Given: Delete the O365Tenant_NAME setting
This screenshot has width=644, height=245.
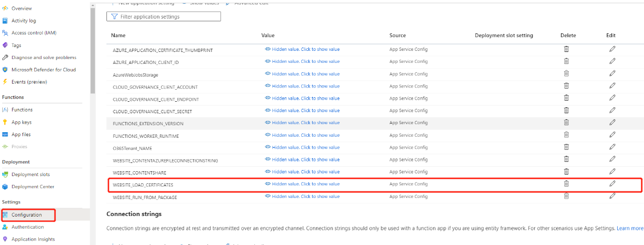Looking at the screenshot, I should pos(566,147).
